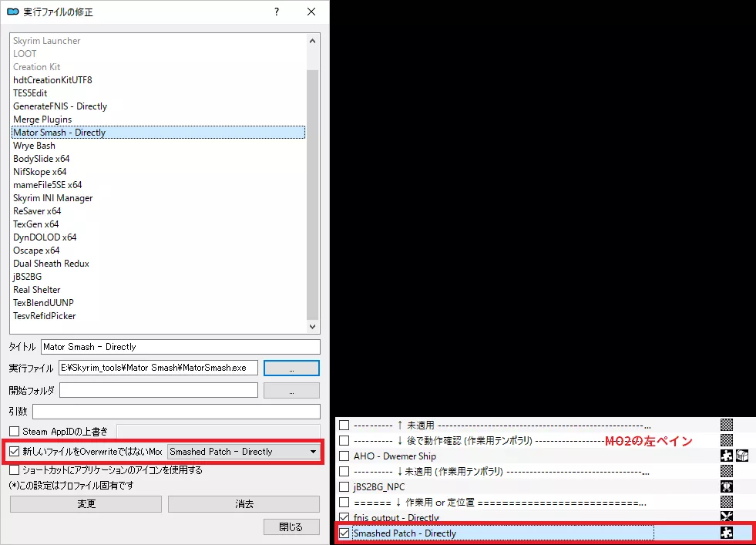The image size is (756, 545).
Task: Uncheck the 新しいファイルをOverwrite checkbox
Action: pos(15,452)
